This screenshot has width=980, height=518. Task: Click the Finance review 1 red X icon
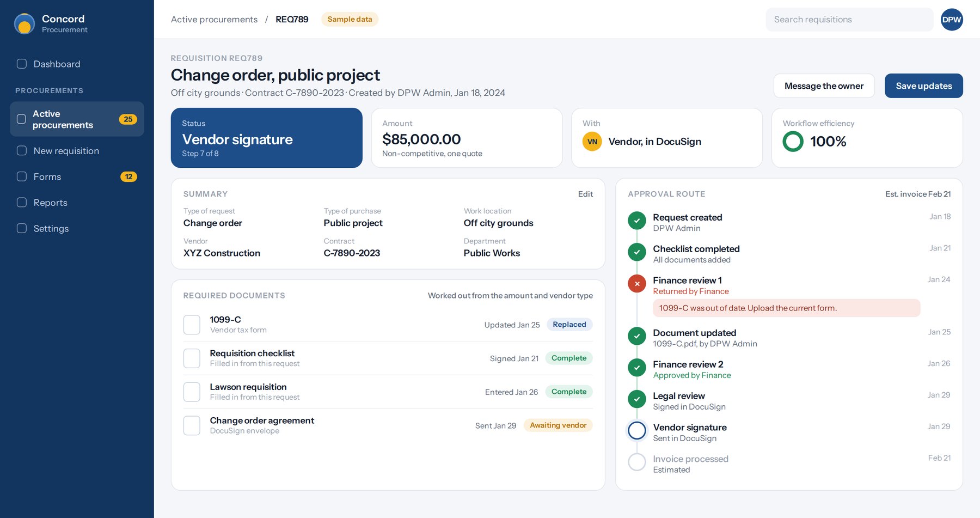pyautogui.click(x=637, y=284)
